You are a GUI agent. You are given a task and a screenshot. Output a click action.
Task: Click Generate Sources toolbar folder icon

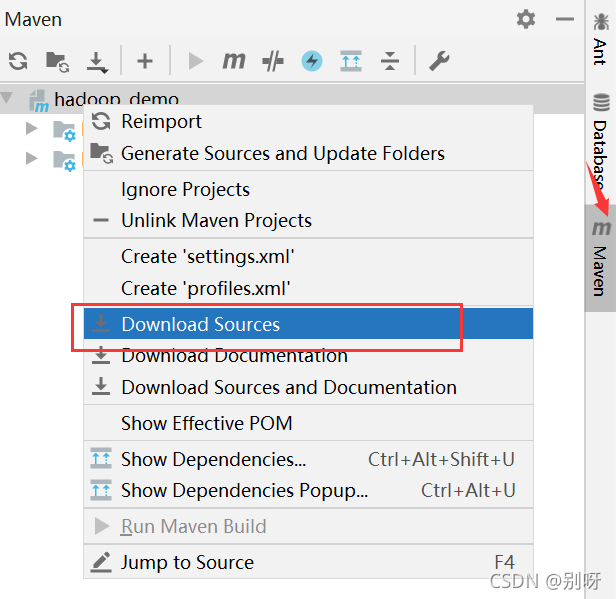57,62
